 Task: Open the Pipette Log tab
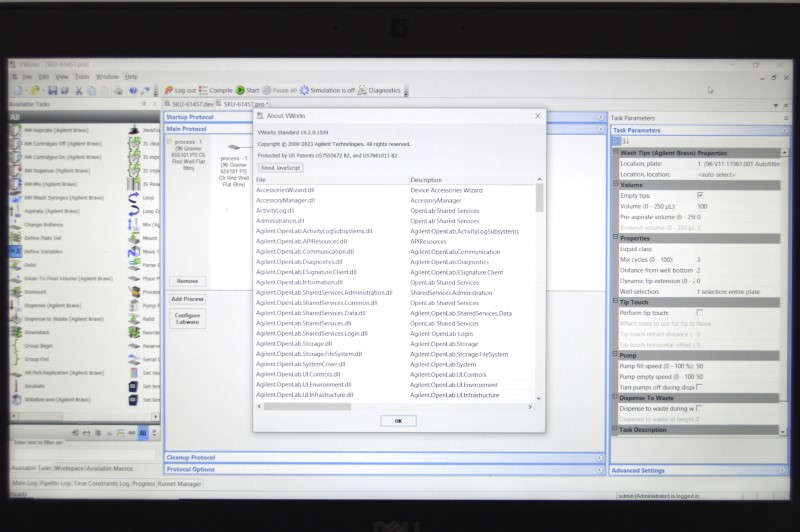[x=55, y=483]
